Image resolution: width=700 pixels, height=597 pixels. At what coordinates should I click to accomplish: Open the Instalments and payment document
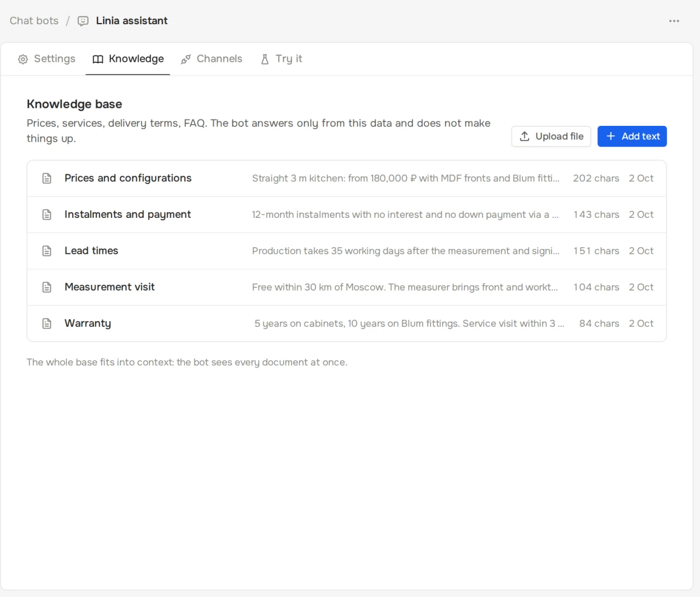point(347,215)
